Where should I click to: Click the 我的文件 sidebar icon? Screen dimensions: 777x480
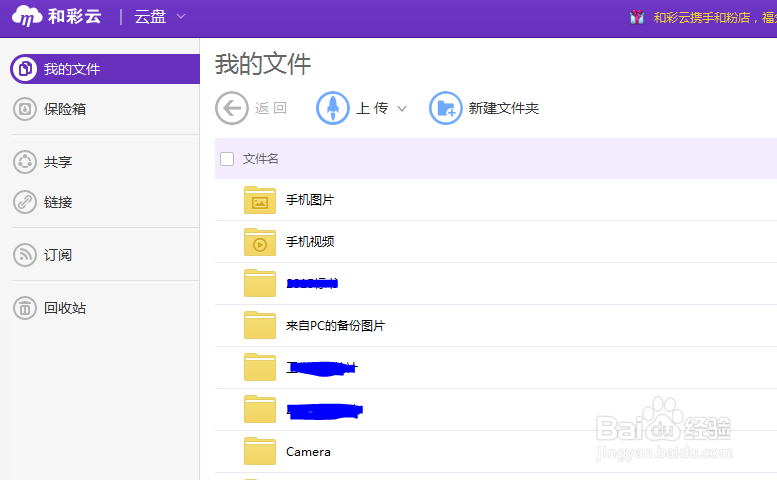point(25,69)
